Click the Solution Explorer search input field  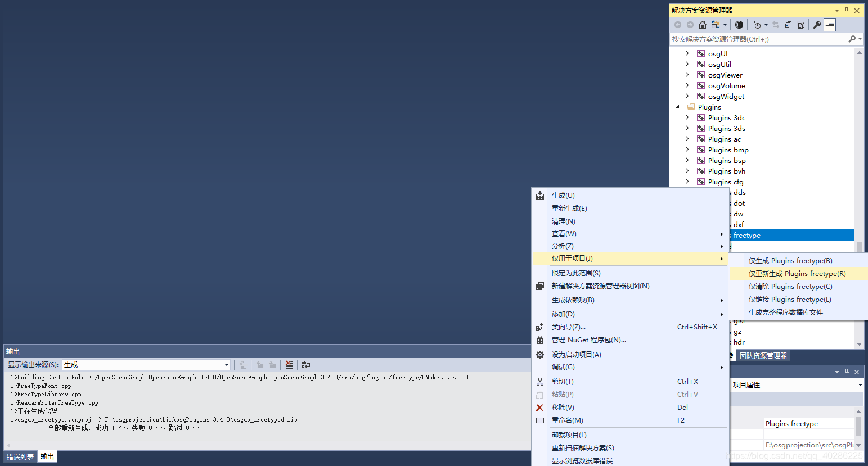click(758, 39)
